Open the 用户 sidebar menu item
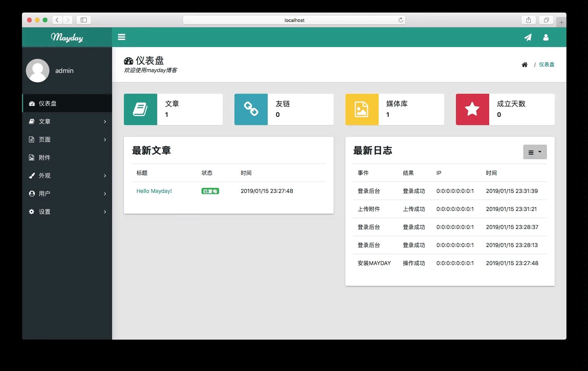 pos(67,193)
